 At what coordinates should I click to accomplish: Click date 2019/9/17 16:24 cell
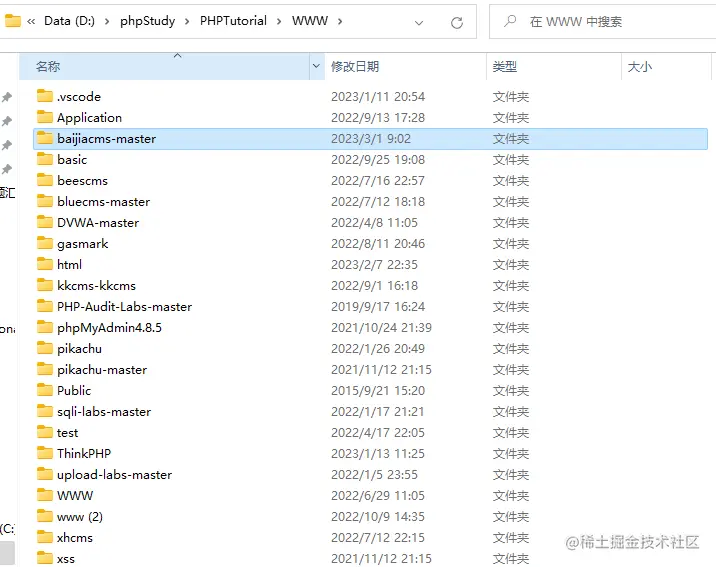(378, 307)
